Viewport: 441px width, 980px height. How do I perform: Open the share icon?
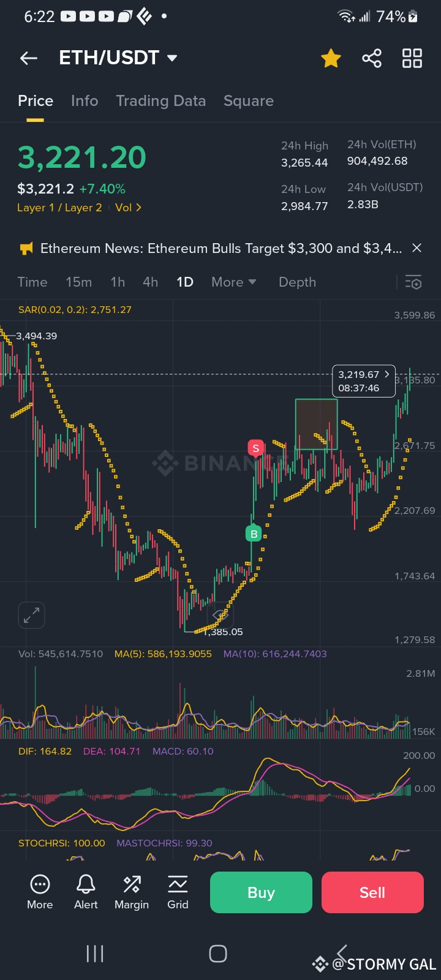pos(372,58)
